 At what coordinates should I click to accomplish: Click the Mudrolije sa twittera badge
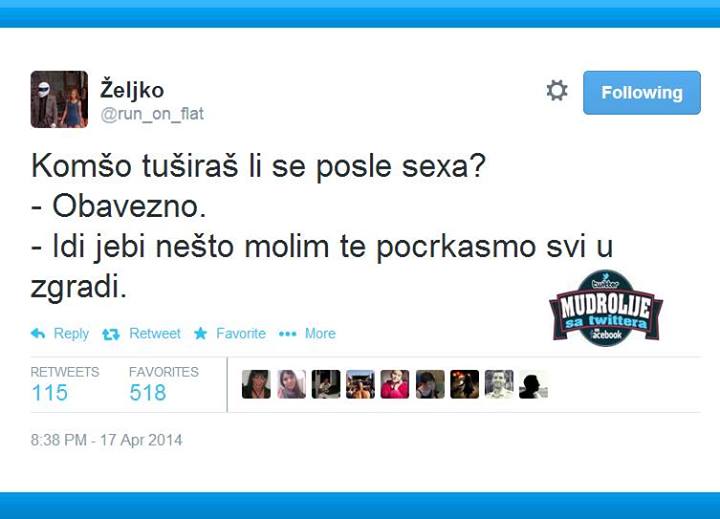pyautogui.click(x=606, y=308)
